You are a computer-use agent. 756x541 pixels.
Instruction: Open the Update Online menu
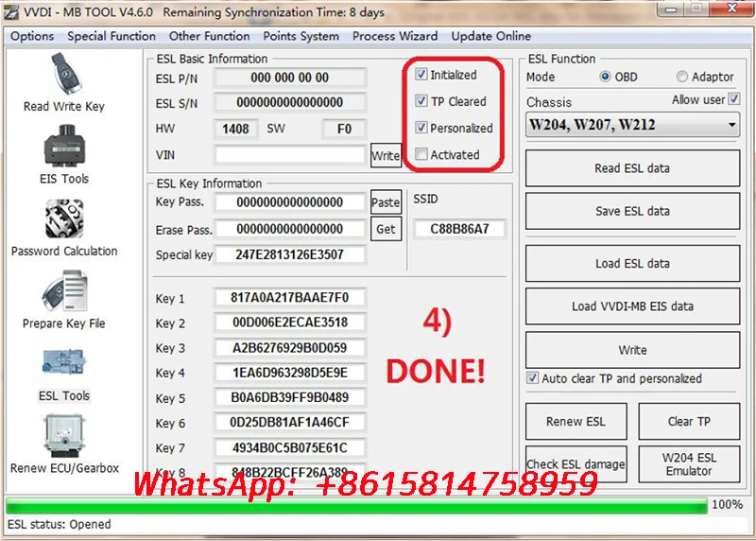point(490,36)
